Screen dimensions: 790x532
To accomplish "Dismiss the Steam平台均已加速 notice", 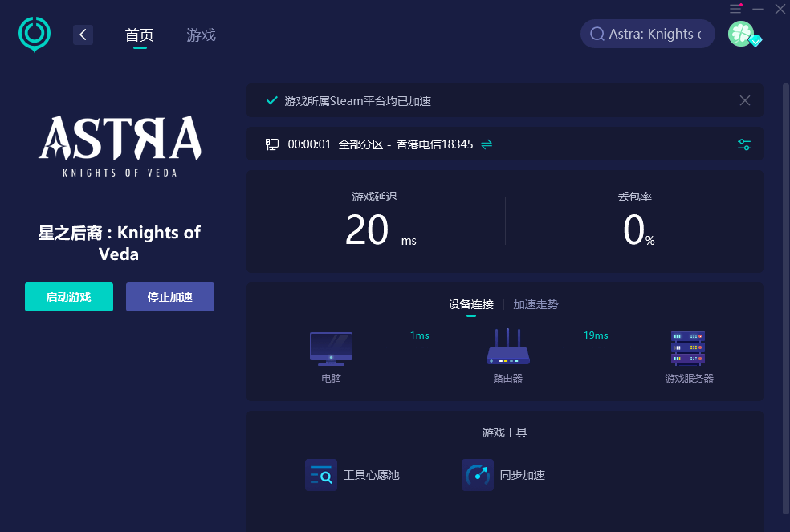I will tap(745, 100).
